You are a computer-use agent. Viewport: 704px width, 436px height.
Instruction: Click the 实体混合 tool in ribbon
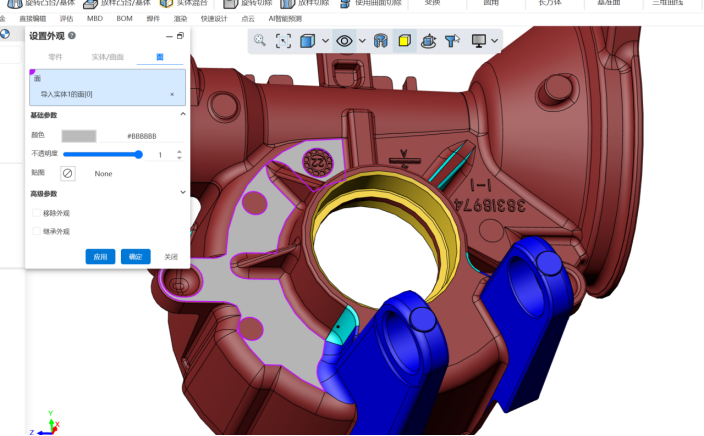click(x=184, y=3)
